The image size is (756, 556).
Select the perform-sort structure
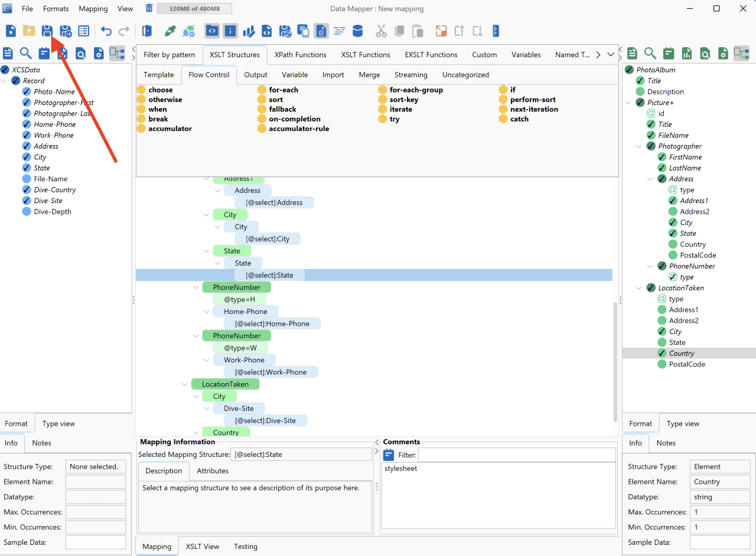(x=527, y=100)
